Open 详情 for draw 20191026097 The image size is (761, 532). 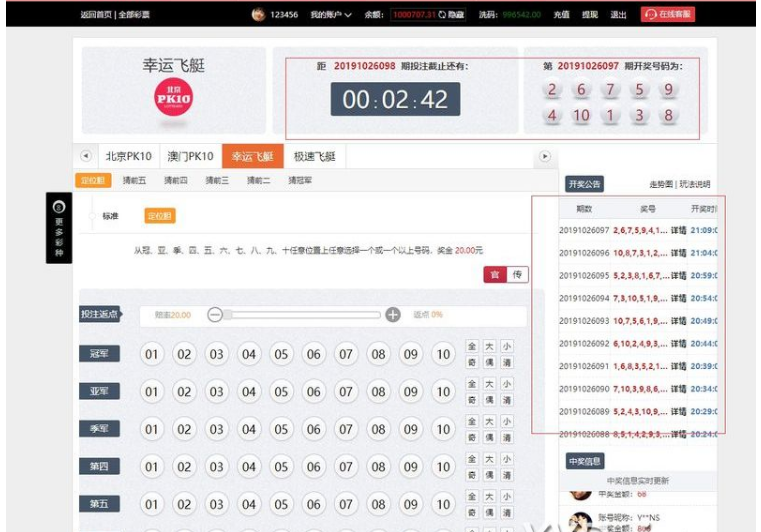[x=677, y=229]
